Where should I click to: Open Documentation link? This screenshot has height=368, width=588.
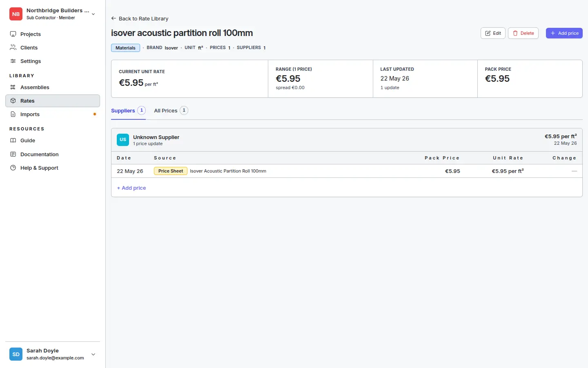(x=53, y=154)
